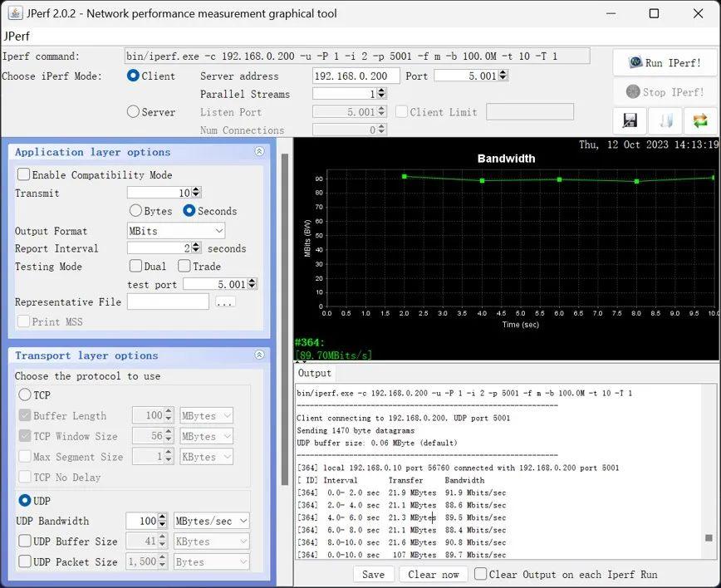Click the Java app icon in title bar

(x=15, y=13)
